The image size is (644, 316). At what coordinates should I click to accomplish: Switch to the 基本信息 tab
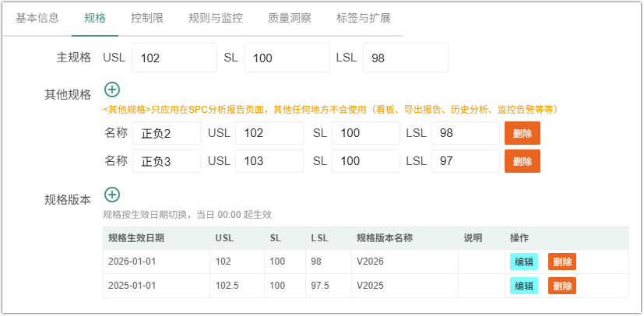click(37, 18)
